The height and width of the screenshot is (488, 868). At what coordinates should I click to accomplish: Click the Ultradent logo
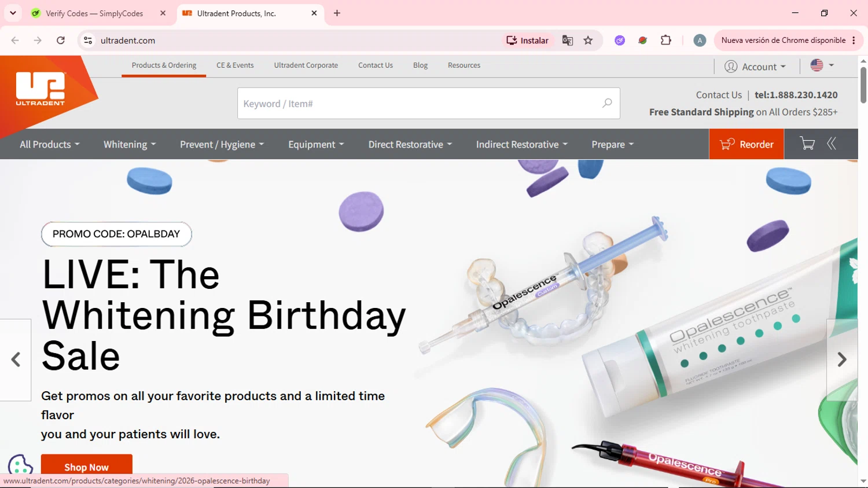click(41, 89)
